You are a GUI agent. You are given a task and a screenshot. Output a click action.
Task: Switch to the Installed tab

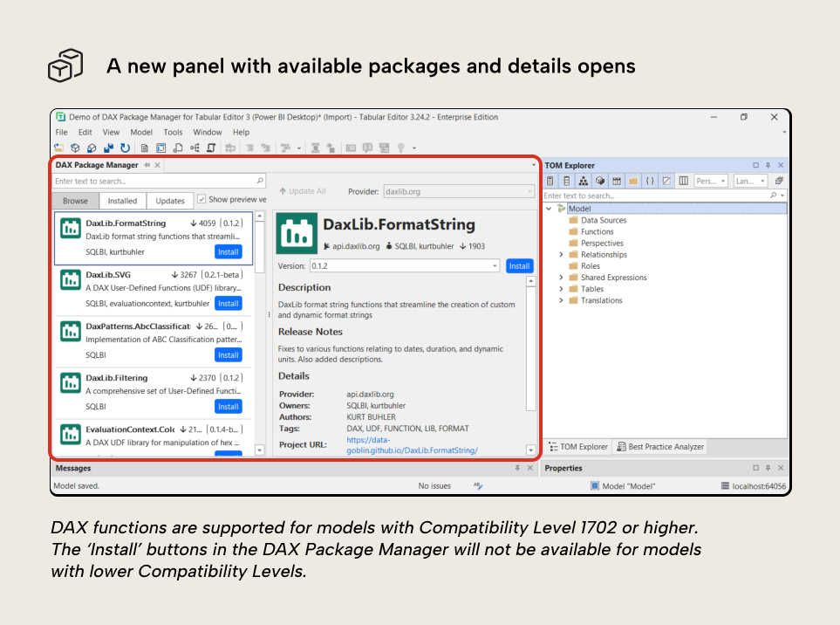click(x=122, y=200)
